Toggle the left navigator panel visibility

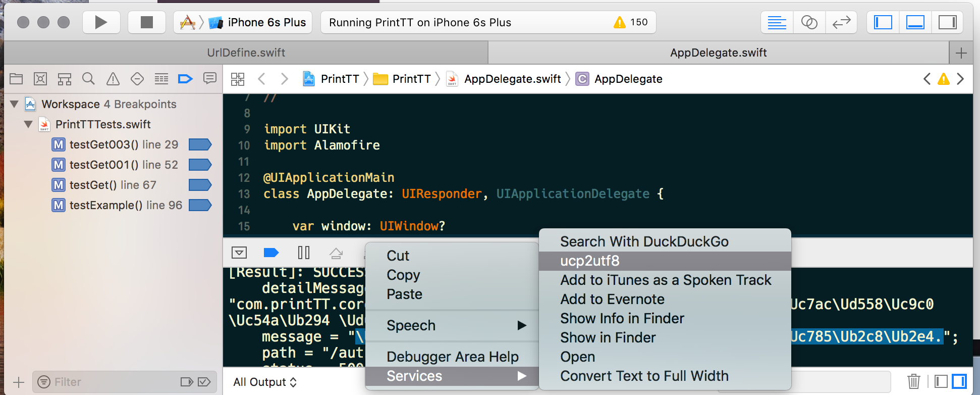(883, 22)
